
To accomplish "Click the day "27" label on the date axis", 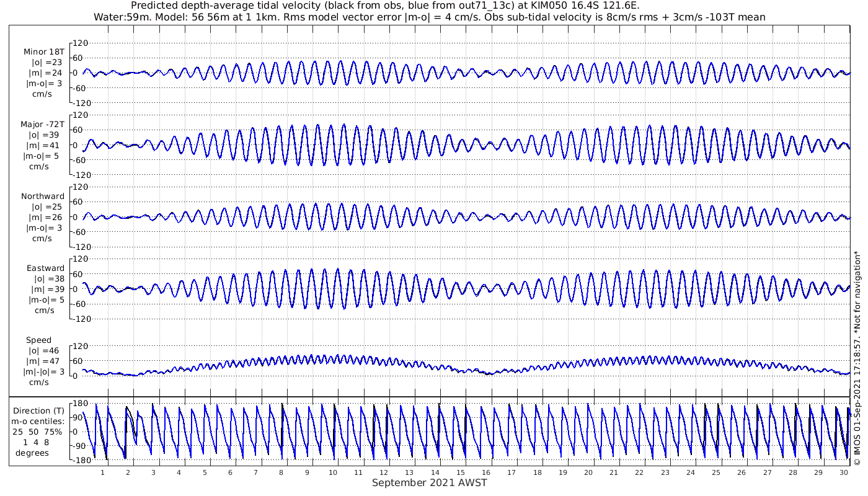I will click(767, 472).
